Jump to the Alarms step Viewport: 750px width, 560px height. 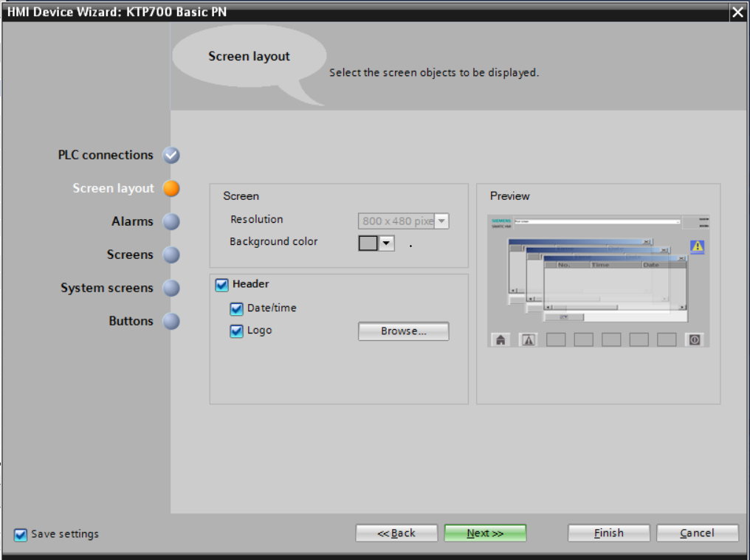(x=171, y=221)
